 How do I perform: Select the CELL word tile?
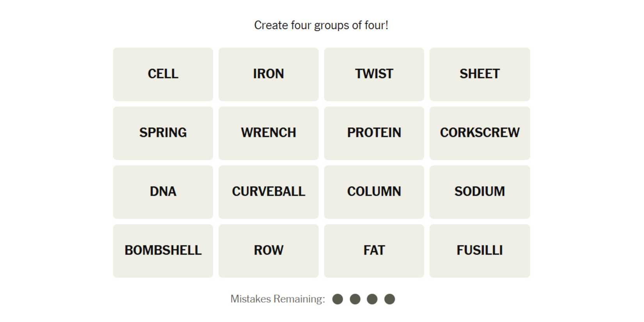163,74
